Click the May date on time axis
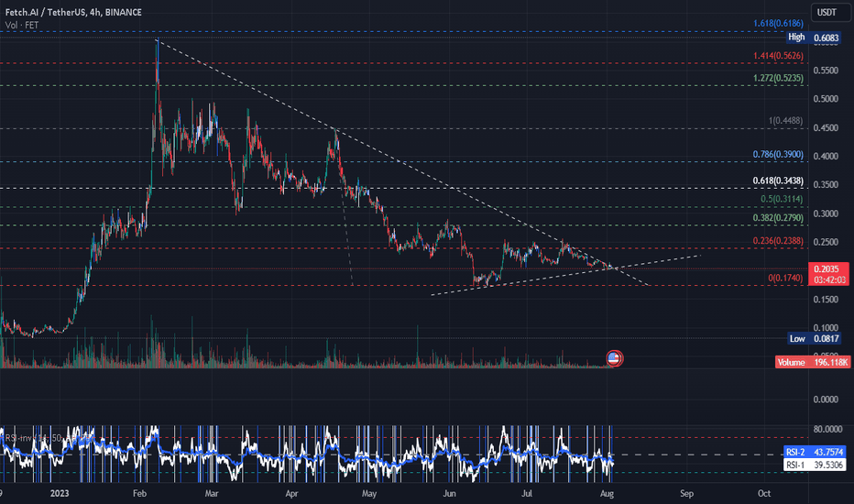854x504 pixels. (x=369, y=494)
